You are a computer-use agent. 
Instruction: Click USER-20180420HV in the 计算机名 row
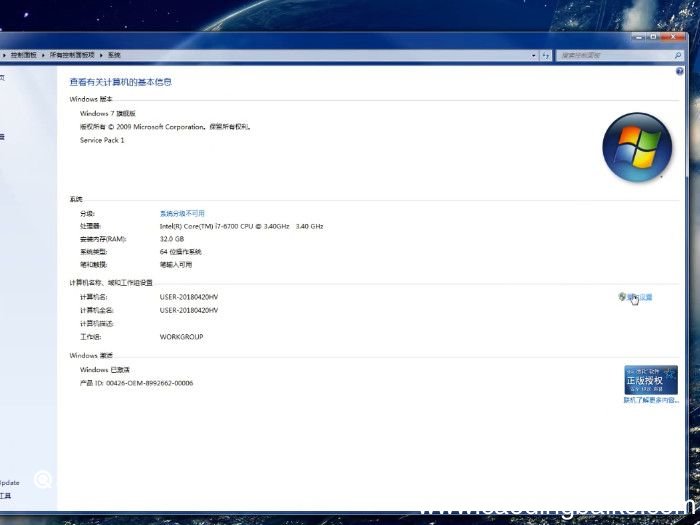189,297
